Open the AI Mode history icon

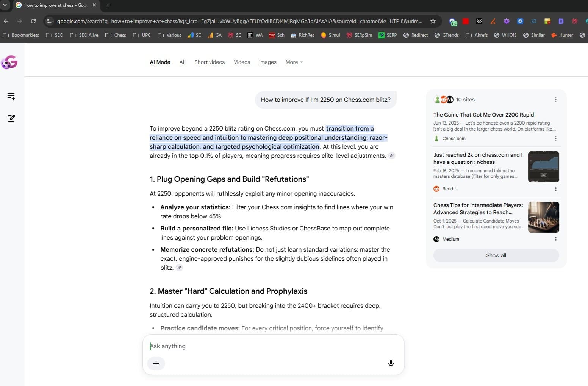pos(11,96)
